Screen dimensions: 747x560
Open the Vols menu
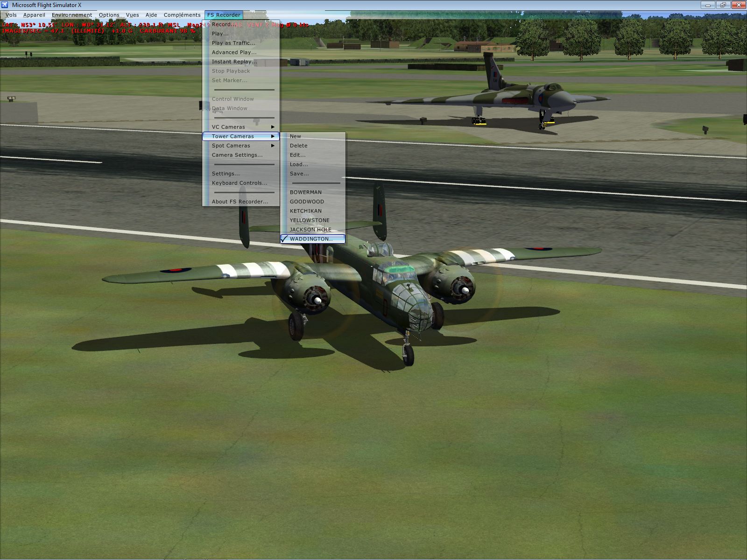click(x=11, y=15)
